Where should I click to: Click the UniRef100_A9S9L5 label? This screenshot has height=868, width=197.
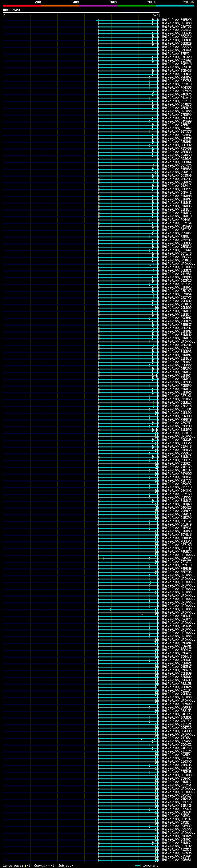point(176,453)
